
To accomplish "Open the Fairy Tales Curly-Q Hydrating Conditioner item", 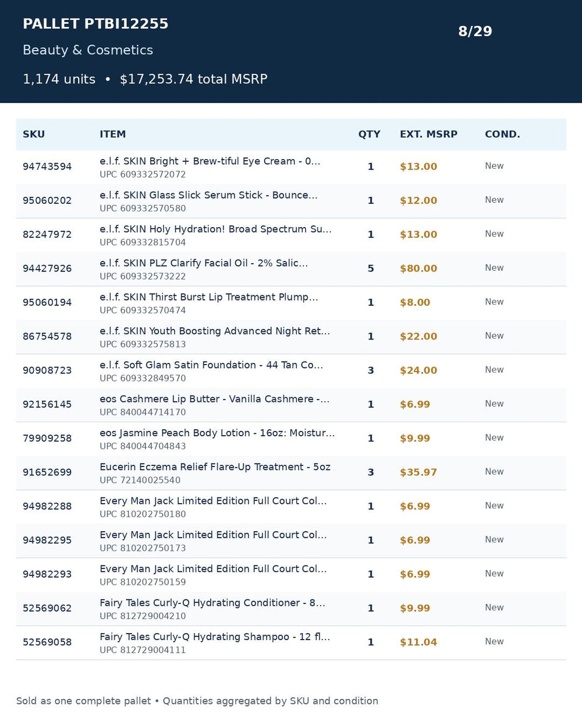I will (212, 603).
